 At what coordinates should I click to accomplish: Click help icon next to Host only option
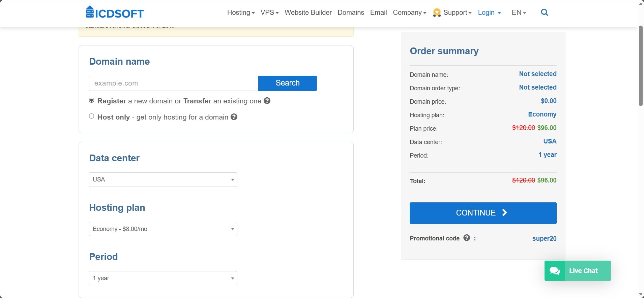pos(234,117)
